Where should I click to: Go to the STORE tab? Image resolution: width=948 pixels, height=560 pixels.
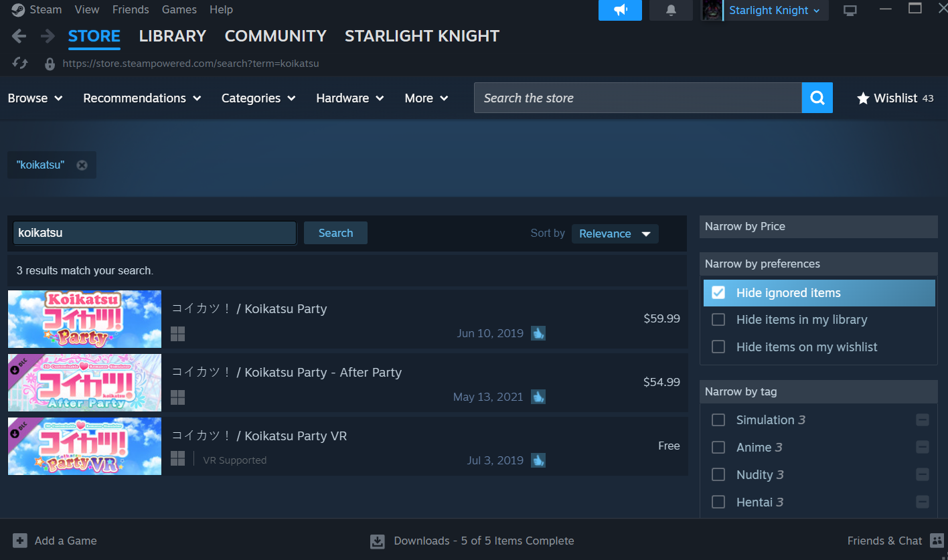click(94, 36)
